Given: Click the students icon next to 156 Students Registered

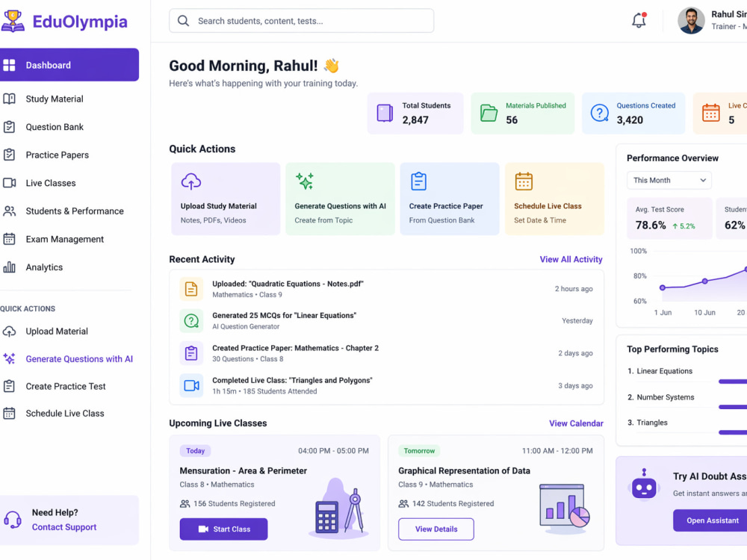Looking at the screenshot, I should 185,504.
